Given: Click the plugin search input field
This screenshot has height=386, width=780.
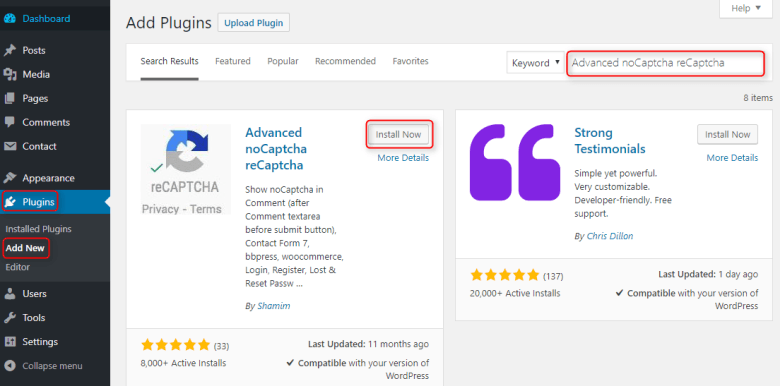Looking at the screenshot, I should 665,63.
